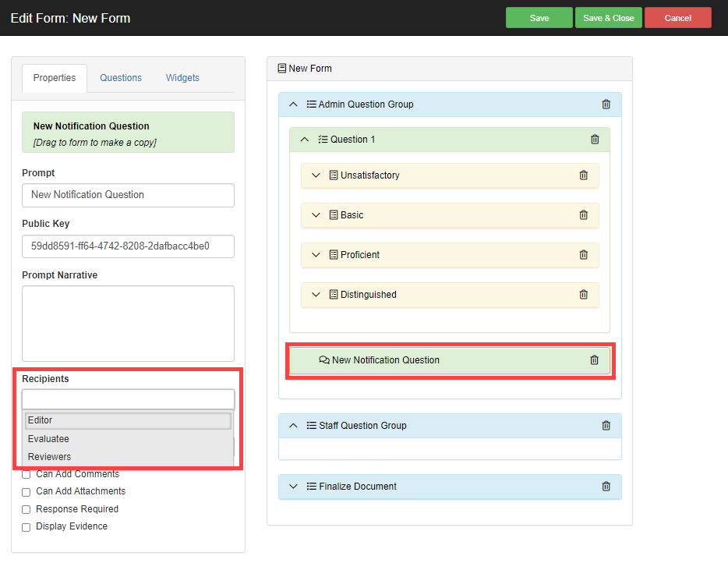Delete the Distinguished item
728x563 pixels.
click(x=584, y=295)
